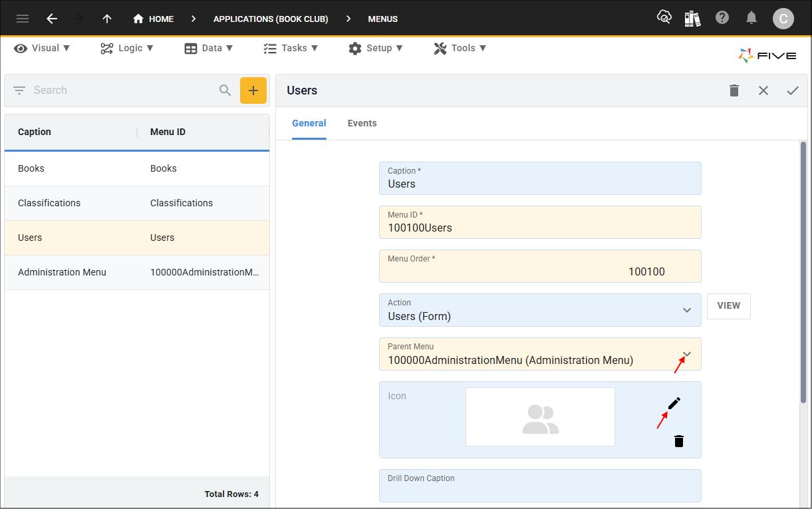Open the Data menu
The width and height of the screenshot is (812, 509).
(x=209, y=48)
